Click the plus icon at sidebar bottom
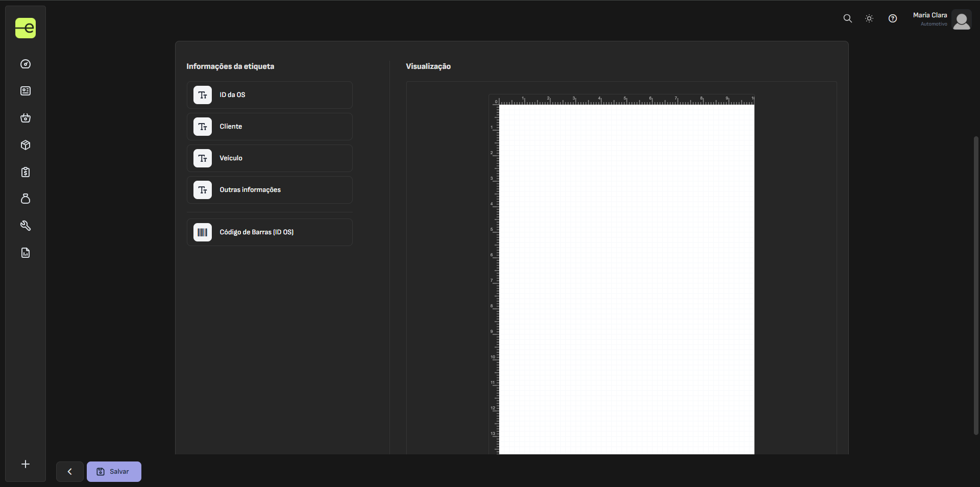This screenshot has width=980, height=487. click(x=26, y=464)
